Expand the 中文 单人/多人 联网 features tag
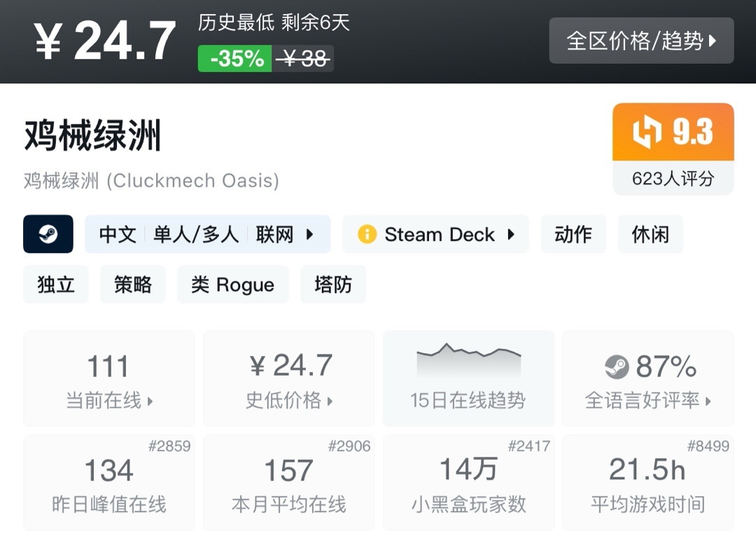 pos(207,234)
